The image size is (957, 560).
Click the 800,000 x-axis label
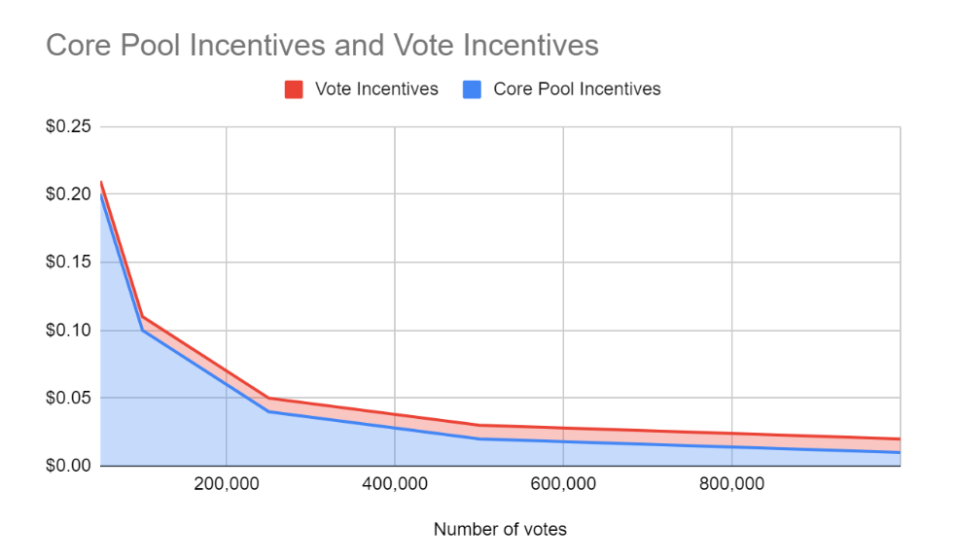(731, 484)
